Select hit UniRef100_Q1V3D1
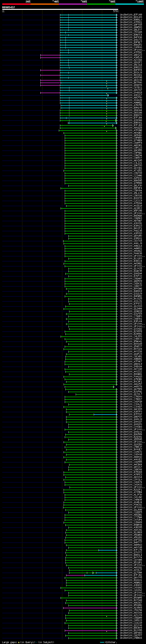The image size is (146, 644). [131, 168]
